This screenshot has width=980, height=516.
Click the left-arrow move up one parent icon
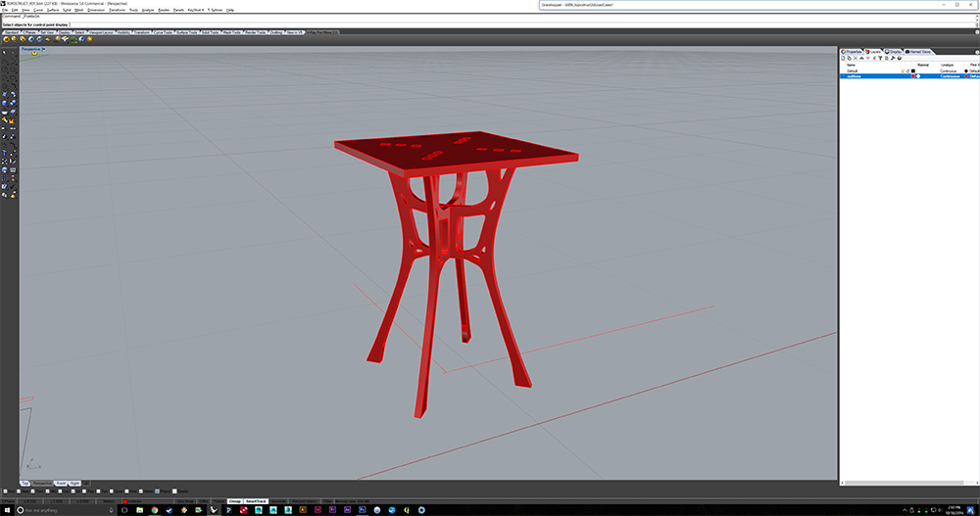coord(874,58)
